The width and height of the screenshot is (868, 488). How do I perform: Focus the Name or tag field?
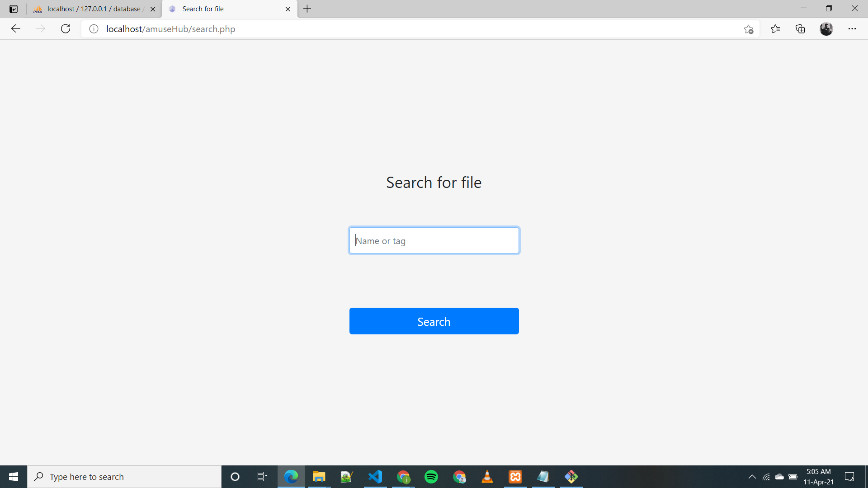point(434,240)
